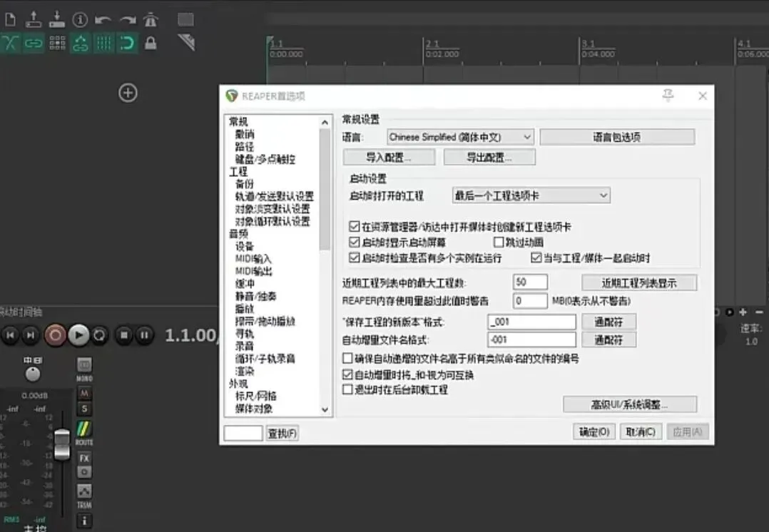Click the triangular ruler toolbar icon
Viewport: 769px width, 532px height.
coord(186,42)
